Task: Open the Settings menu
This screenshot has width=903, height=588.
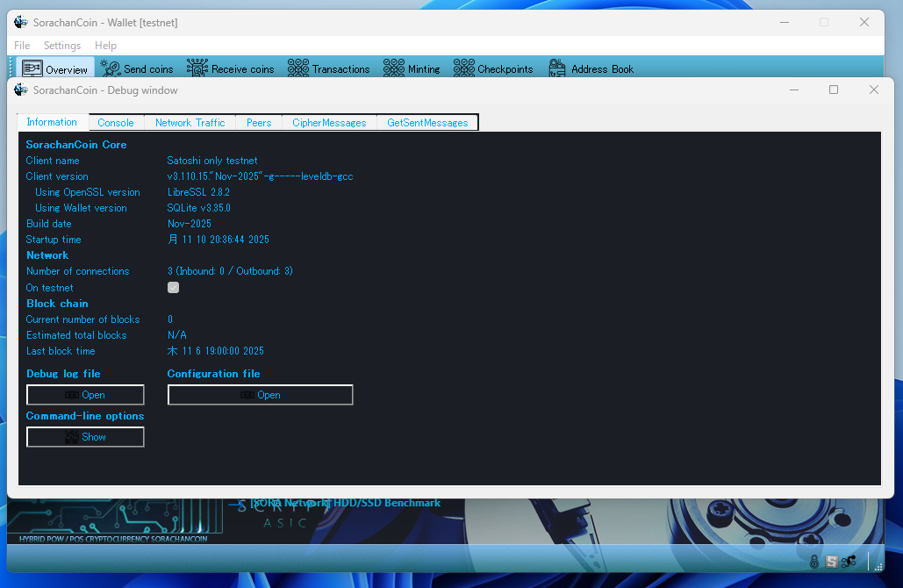Action: (x=62, y=46)
